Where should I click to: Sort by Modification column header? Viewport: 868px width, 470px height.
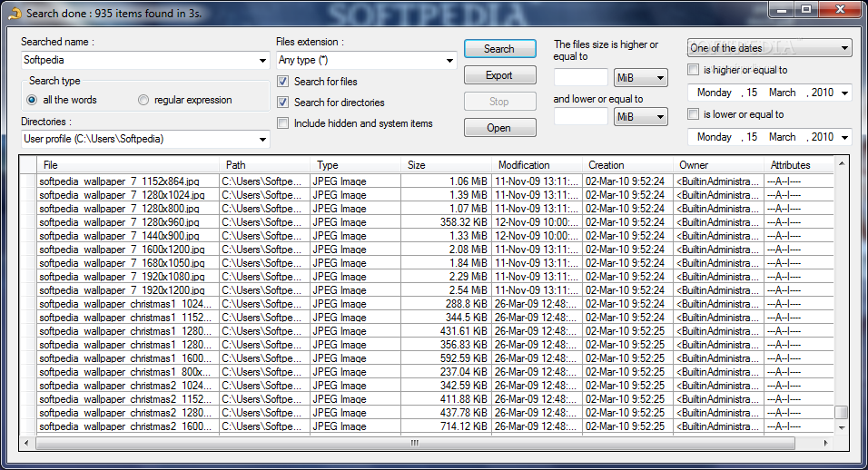click(537, 165)
